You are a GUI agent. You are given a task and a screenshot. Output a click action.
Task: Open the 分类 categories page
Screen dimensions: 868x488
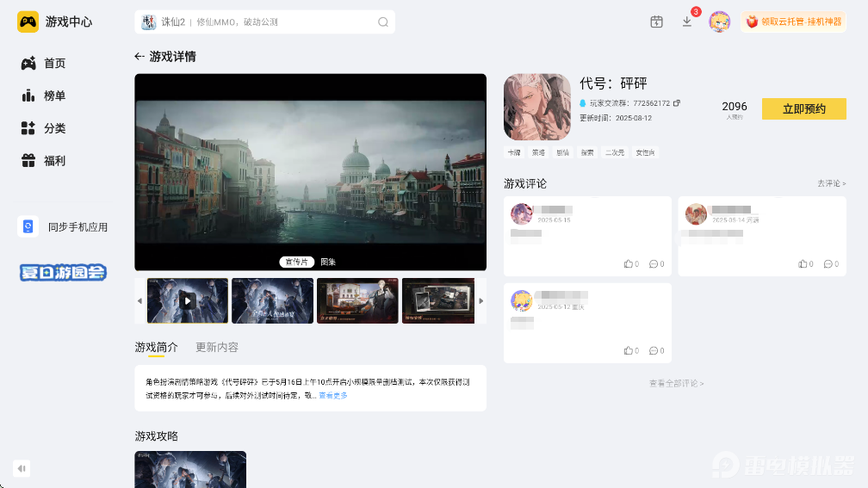(43, 128)
